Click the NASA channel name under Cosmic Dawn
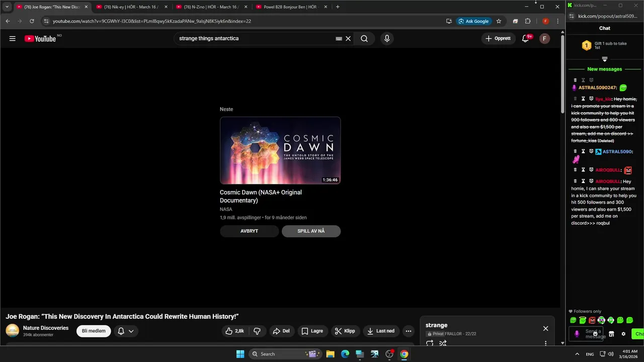Screen dimensions: 644x362 tap(226, 209)
